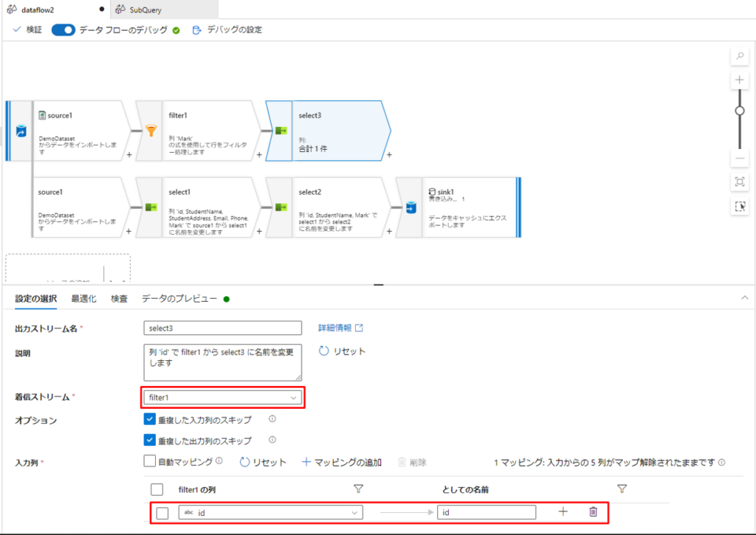Click the source icon at the left edge of the flow
This screenshot has width=756, height=535.
[21, 131]
